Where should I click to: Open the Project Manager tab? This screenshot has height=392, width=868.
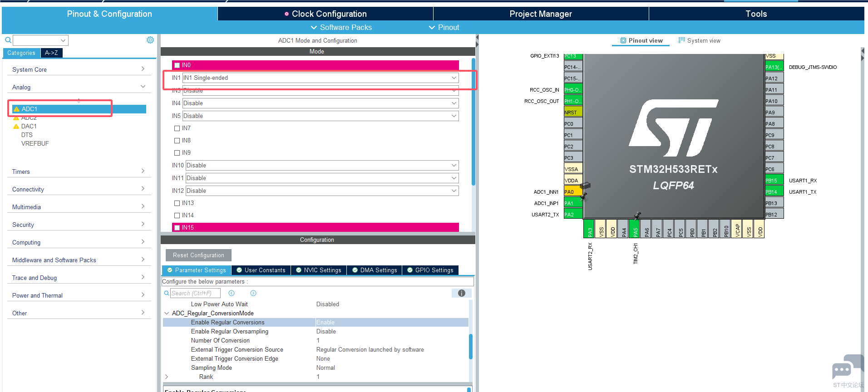pos(541,14)
